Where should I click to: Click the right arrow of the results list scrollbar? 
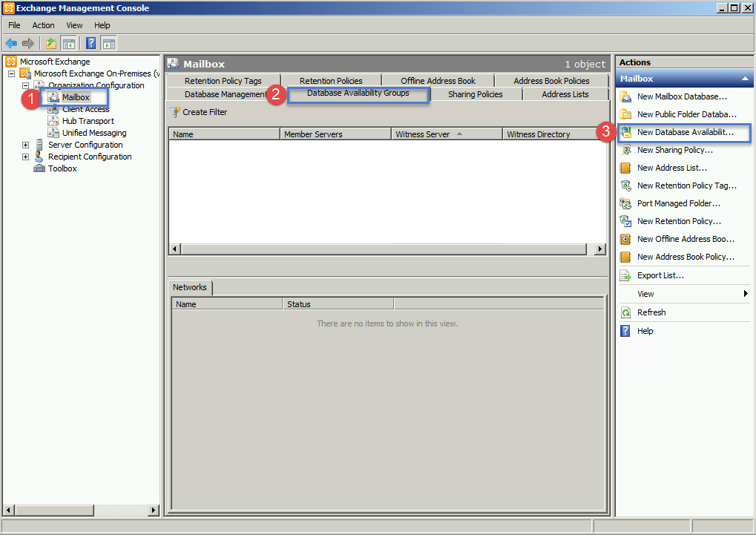599,249
